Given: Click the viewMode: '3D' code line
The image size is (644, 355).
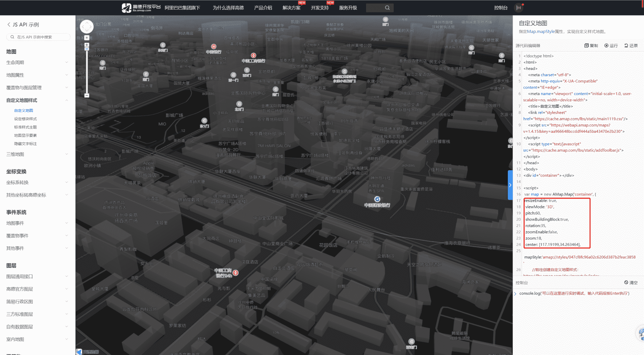Looking at the screenshot, I should (539, 207).
